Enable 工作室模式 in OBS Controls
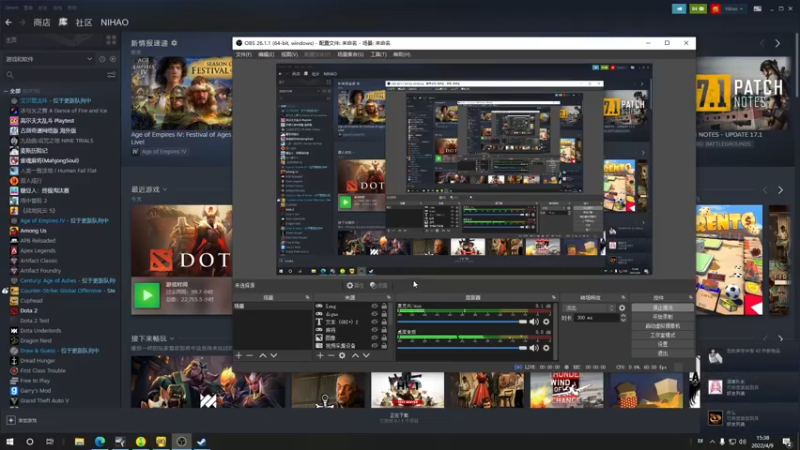The height and width of the screenshot is (450, 800). click(662, 335)
